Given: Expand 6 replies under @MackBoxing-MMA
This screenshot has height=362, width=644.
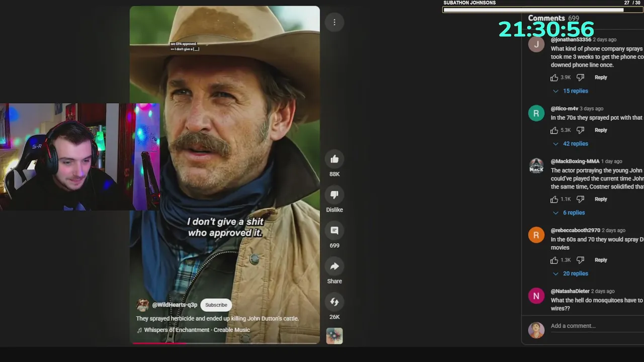Looking at the screenshot, I should tap(569, 213).
